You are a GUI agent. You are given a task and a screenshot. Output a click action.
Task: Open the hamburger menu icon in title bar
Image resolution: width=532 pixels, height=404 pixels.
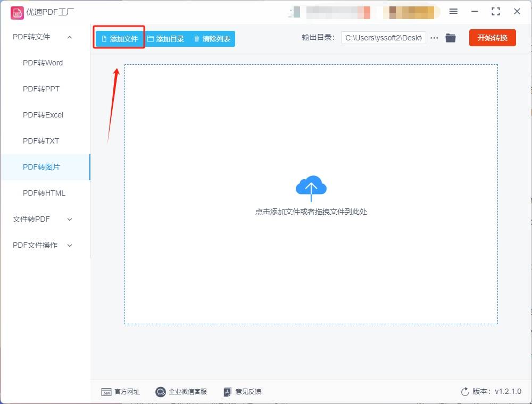point(453,12)
